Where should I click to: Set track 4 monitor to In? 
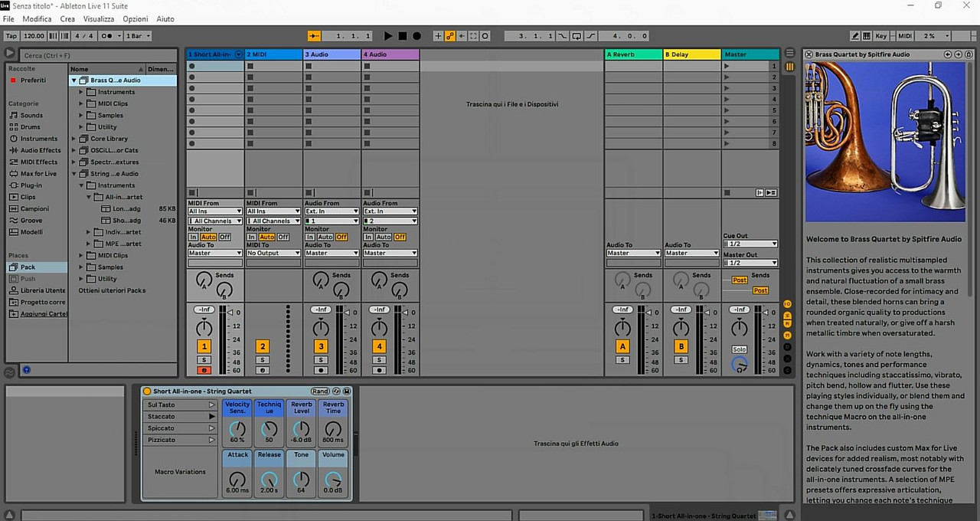[367, 238]
